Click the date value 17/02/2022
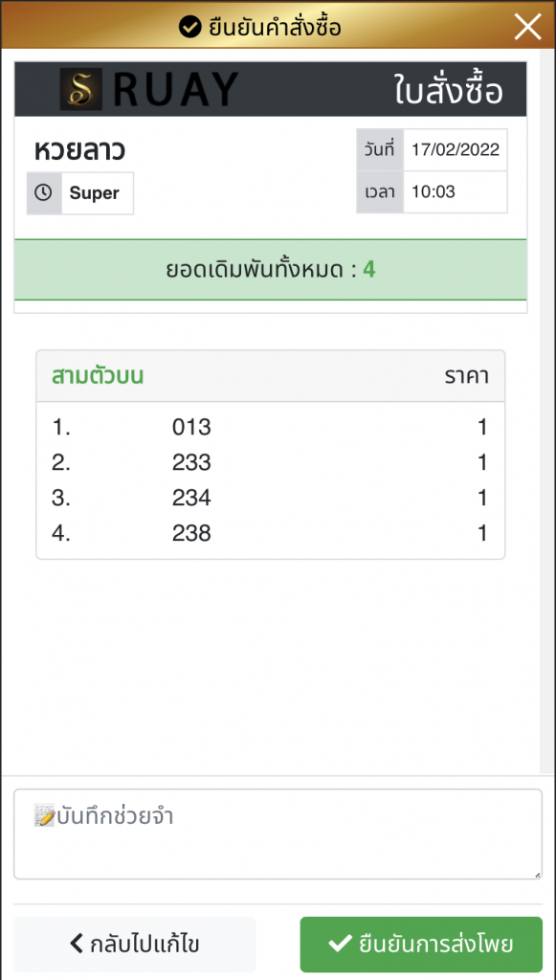Screen dimensions: 556x980 [x=455, y=150]
